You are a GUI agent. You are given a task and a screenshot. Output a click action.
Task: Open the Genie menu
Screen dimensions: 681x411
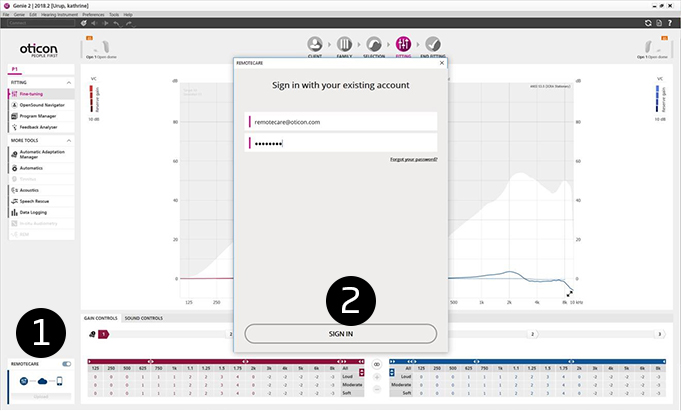coord(19,15)
